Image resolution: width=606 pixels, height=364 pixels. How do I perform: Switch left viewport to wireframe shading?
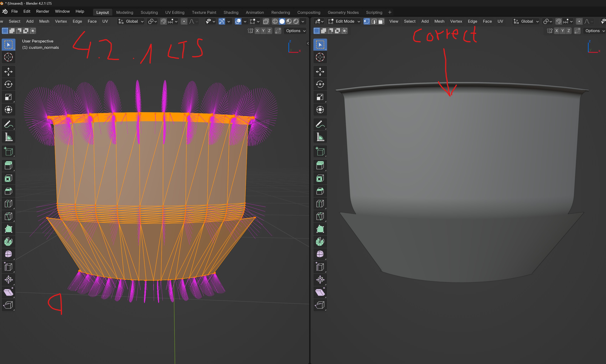pos(275,21)
